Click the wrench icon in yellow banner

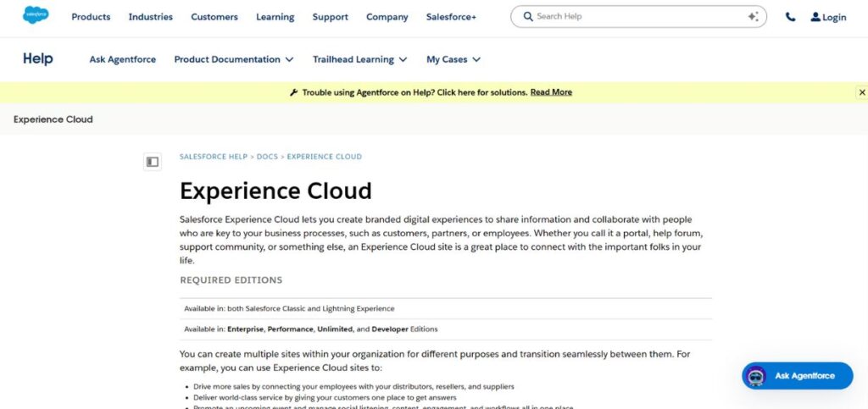point(293,92)
